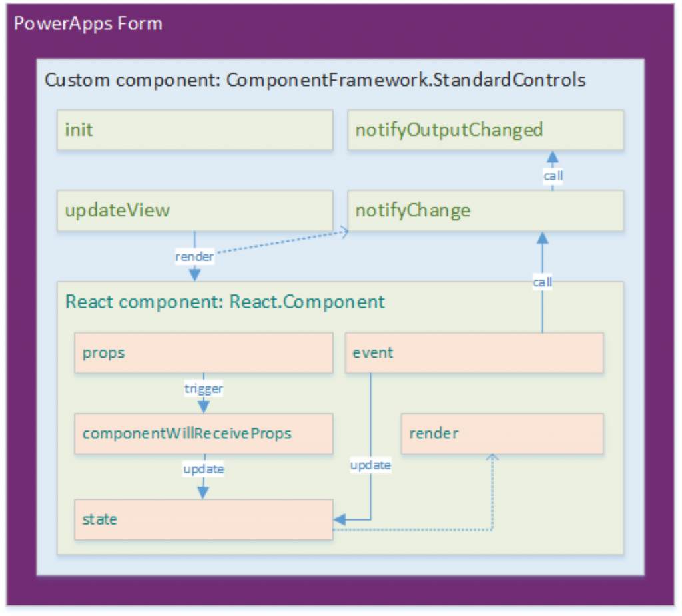Click the state box
The height and width of the screenshot is (616, 682).
click(x=204, y=519)
